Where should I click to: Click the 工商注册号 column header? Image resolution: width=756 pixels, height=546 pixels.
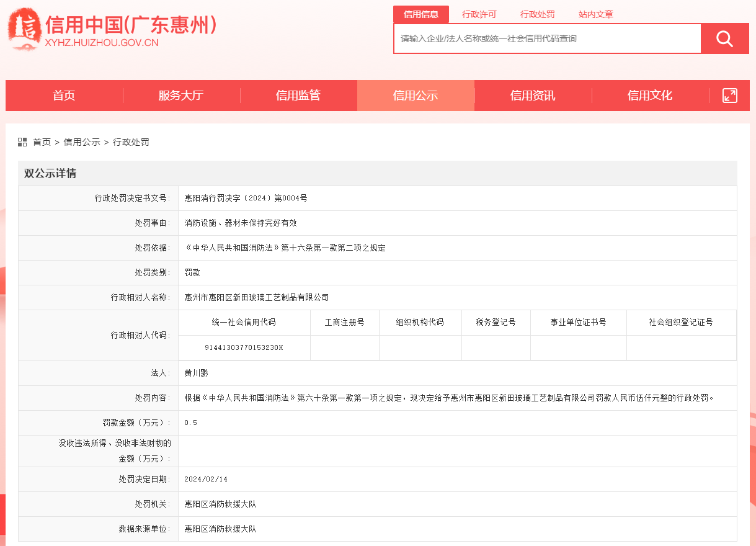(345, 323)
